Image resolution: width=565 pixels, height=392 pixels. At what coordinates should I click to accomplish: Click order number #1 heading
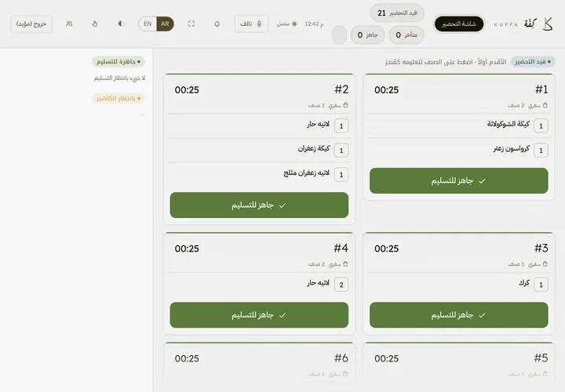point(541,89)
